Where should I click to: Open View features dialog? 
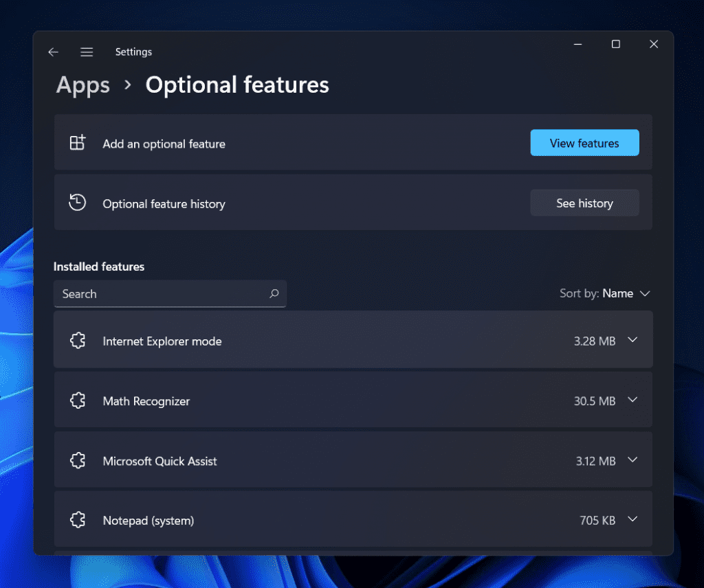584,143
